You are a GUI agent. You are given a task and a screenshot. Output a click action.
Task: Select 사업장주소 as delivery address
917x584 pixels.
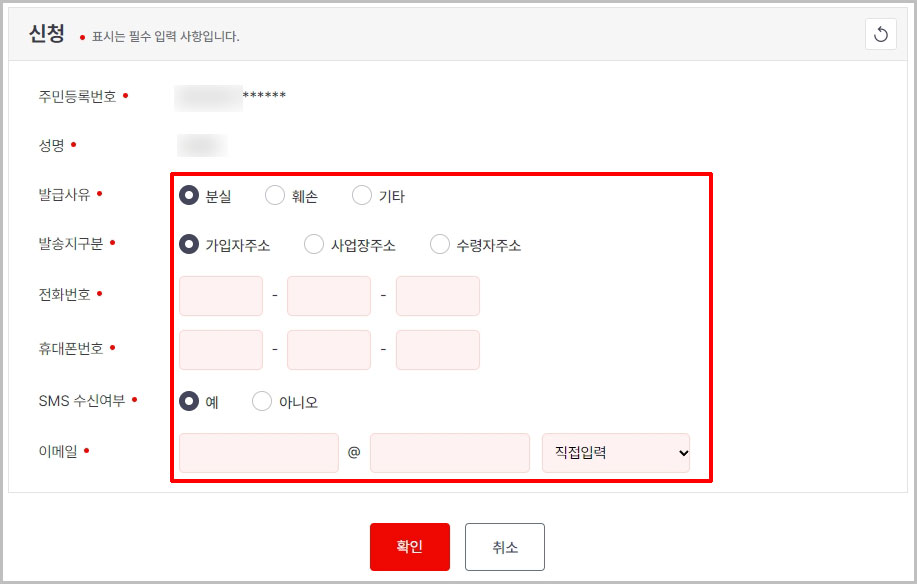point(314,243)
